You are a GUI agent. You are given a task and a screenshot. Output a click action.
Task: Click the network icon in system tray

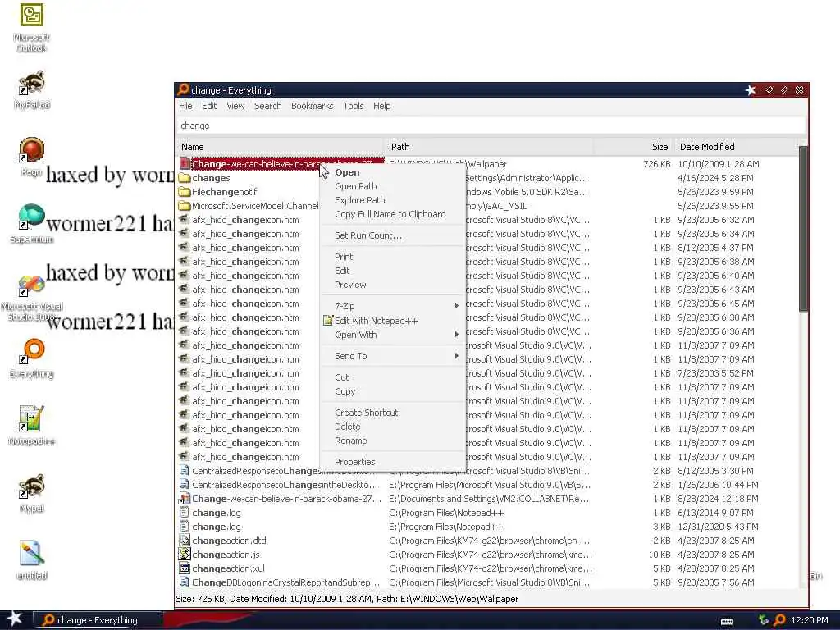pos(764,620)
